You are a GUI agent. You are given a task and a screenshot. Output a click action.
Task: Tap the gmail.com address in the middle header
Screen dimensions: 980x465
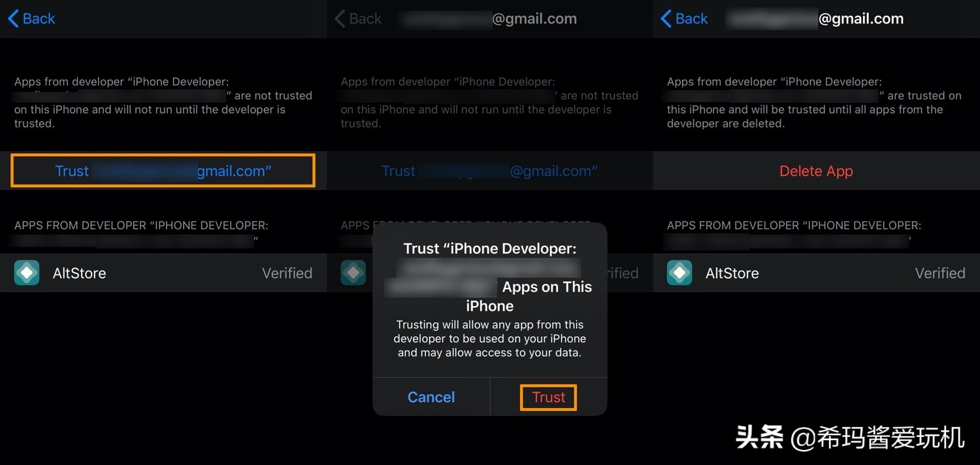click(535, 18)
